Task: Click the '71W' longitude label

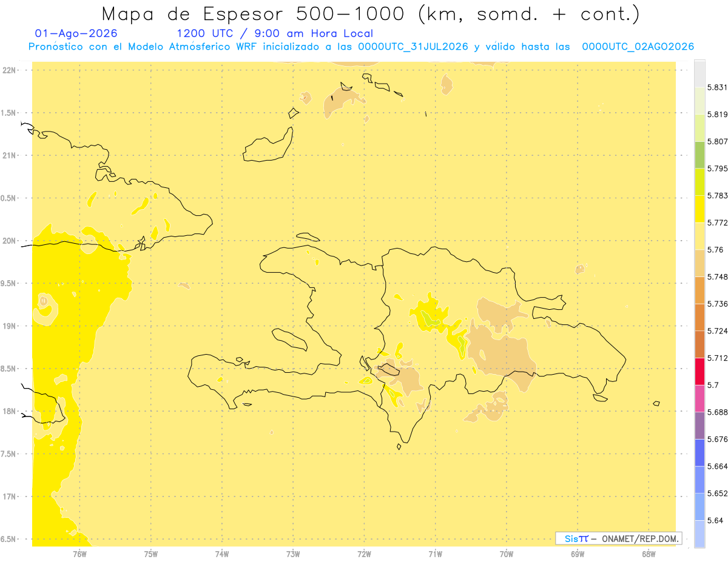Action: (435, 554)
